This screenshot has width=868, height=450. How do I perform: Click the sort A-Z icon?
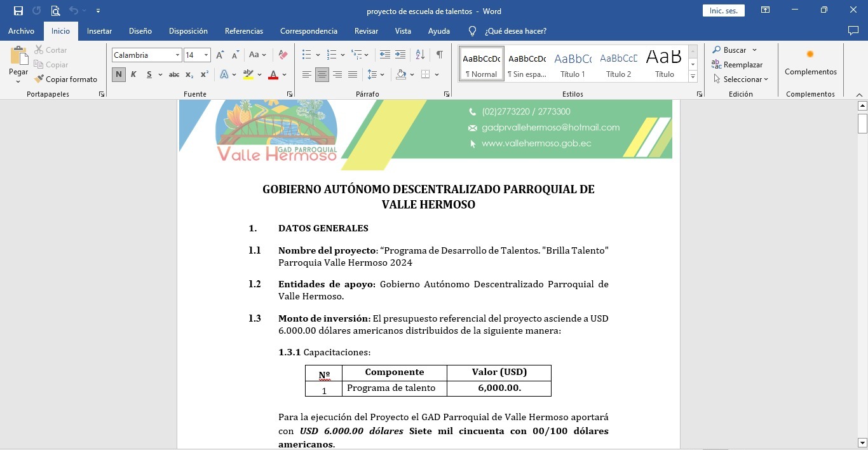pos(420,55)
